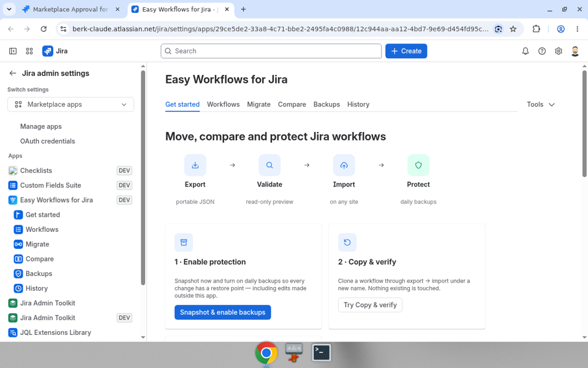Viewport: 588px width, 368px height.
Task: Click the History clock icon in sidebar
Action: 18,288
